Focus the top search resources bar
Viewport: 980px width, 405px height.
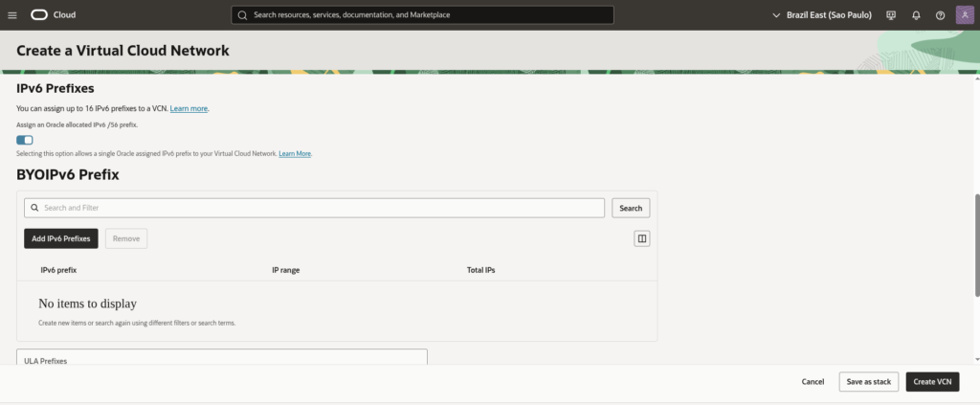pyautogui.click(x=422, y=15)
